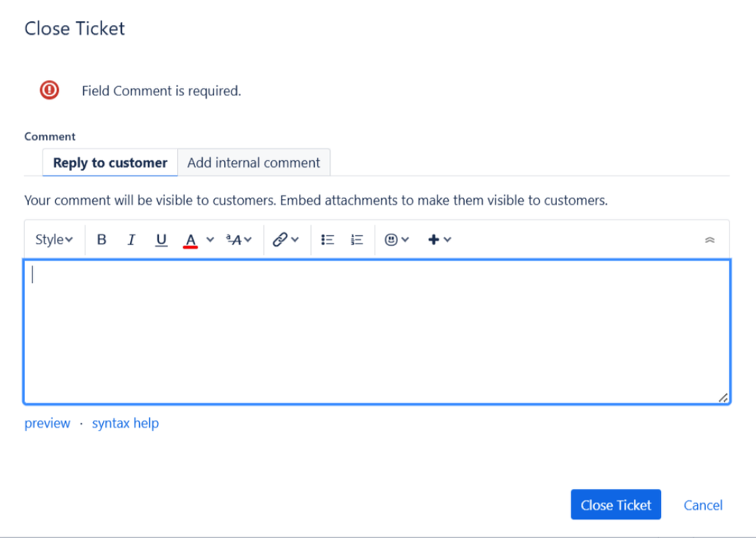
Task: Click the comment box resize handle
Action: (723, 398)
